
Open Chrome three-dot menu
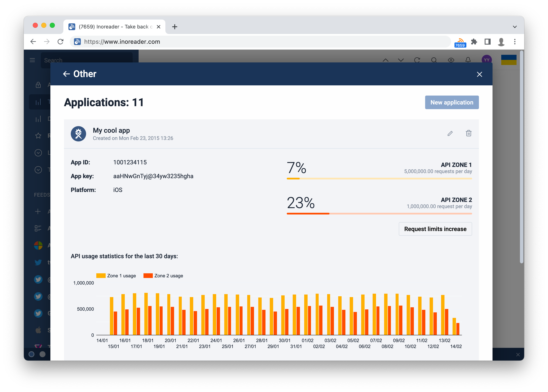click(x=515, y=42)
